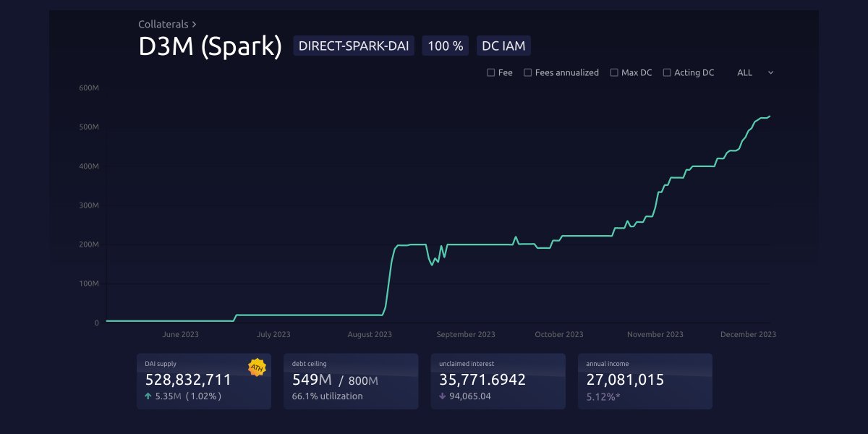This screenshot has width=868, height=434.
Task: Click the 400M y-axis label
Action: click(89, 166)
